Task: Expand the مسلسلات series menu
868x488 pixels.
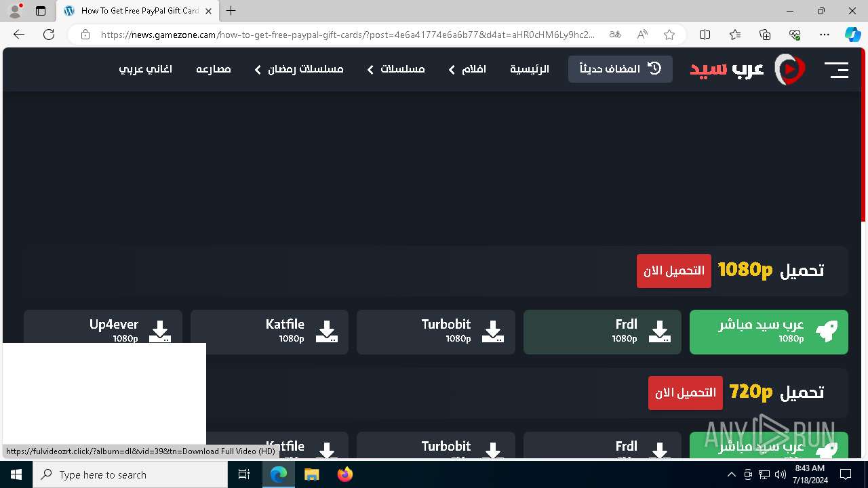Action: click(395, 69)
